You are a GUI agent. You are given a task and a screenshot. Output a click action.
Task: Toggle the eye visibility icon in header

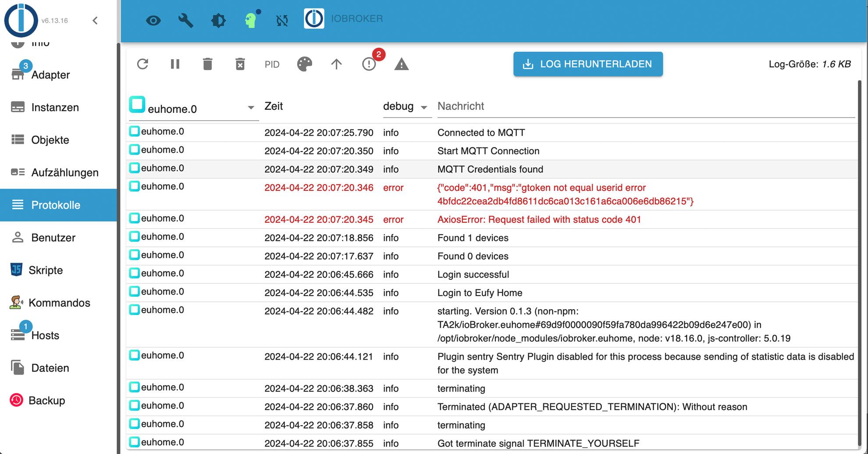pos(153,20)
